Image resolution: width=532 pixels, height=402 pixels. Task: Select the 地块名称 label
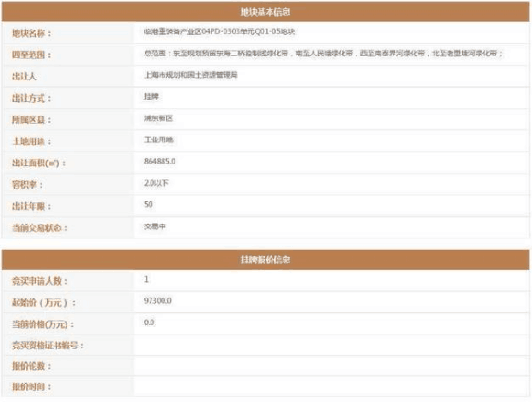coord(31,33)
